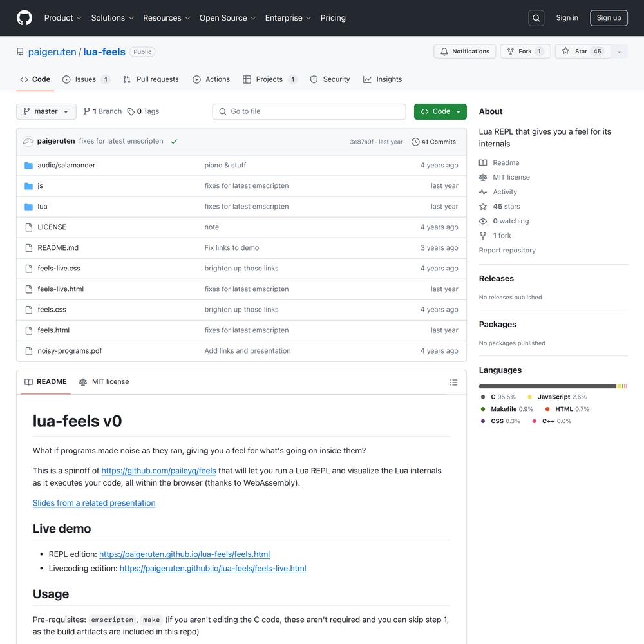
Task: Open the Security tab
Action: (330, 79)
